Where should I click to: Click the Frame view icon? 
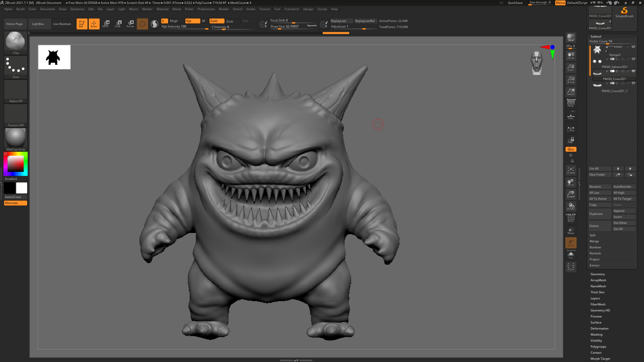click(571, 170)
